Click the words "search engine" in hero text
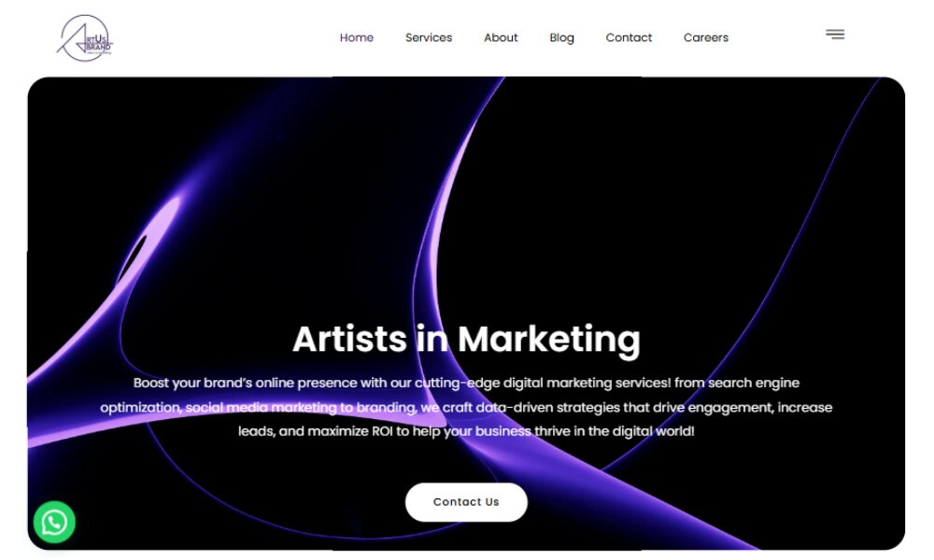The height and width of the screenshot is (560, 934). (754, 384)
